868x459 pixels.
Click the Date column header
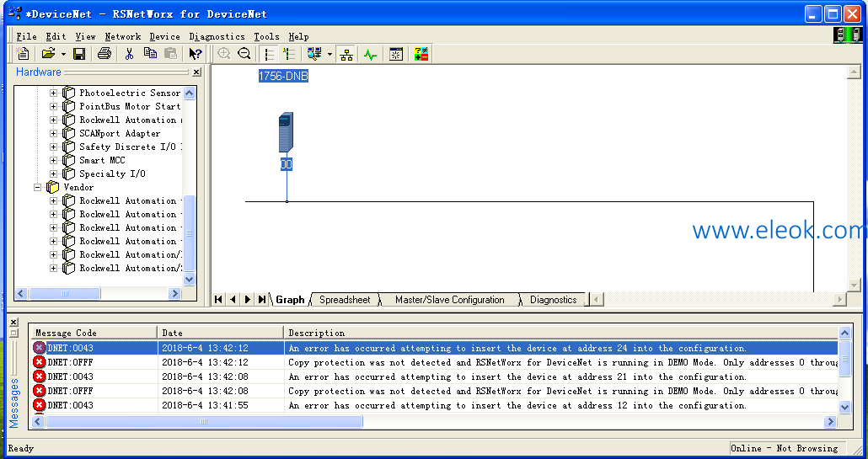tap(220, 333)
